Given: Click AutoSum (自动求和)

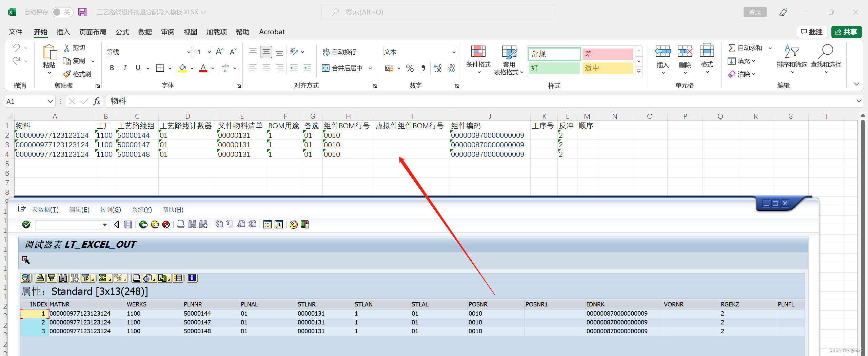Looking at the screenshot, I should pos(745,48).
